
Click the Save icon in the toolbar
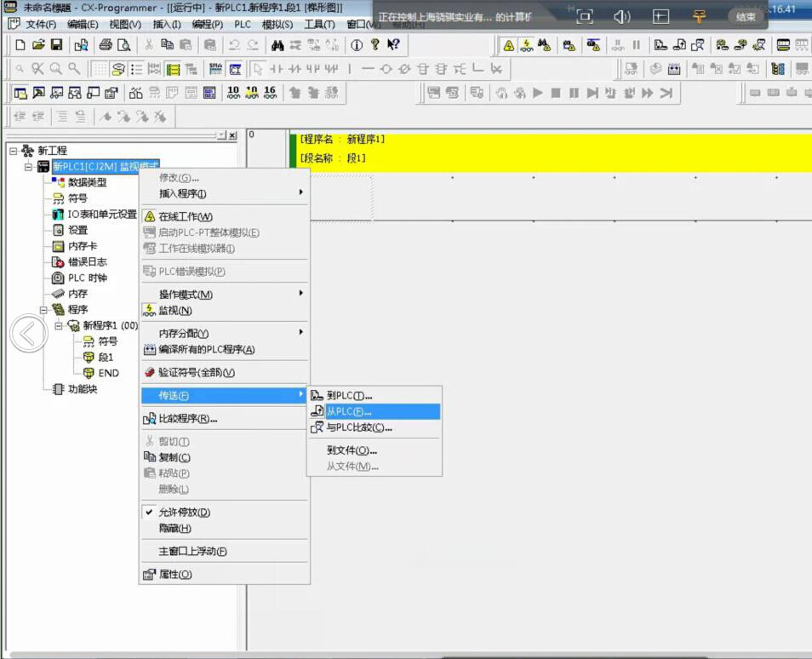[x=56, y=45]
